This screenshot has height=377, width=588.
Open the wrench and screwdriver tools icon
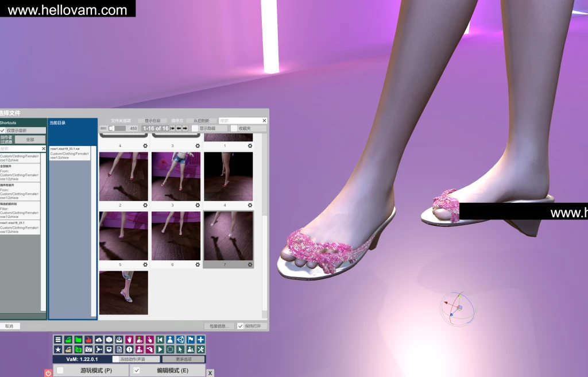click(x=200, y=349)
